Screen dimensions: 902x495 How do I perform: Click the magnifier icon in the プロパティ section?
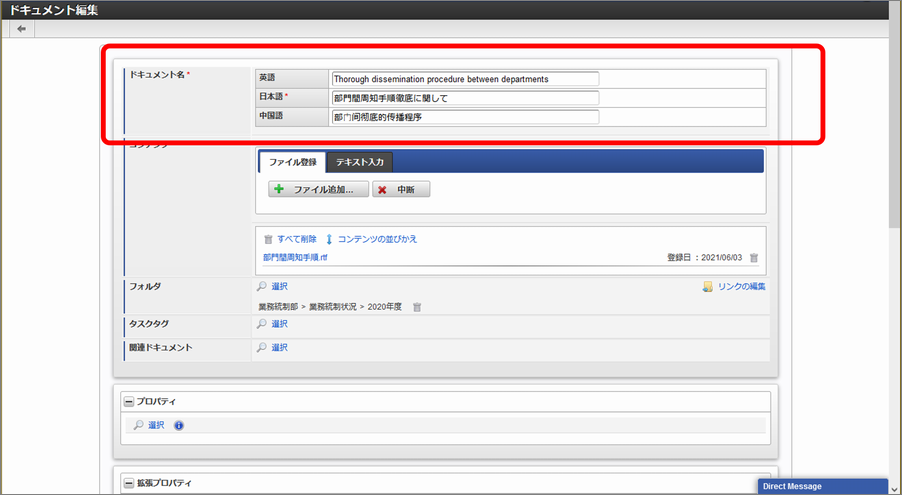click(x=139, y=425)
